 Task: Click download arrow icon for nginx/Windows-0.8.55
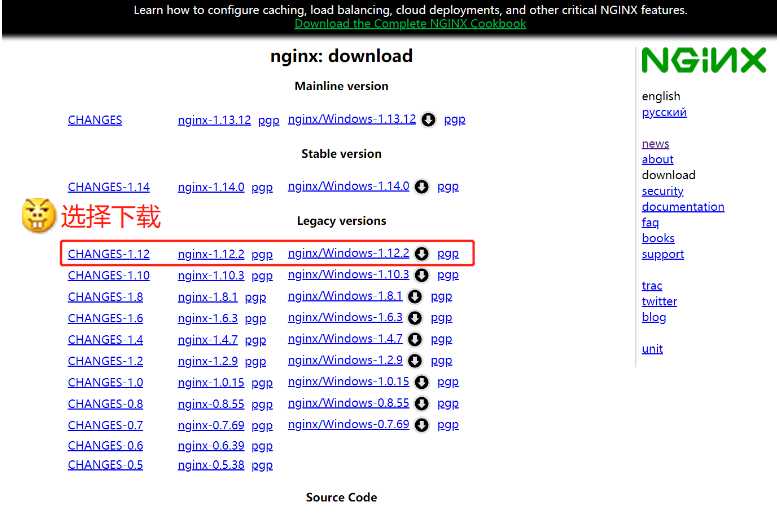click(422, 404)
